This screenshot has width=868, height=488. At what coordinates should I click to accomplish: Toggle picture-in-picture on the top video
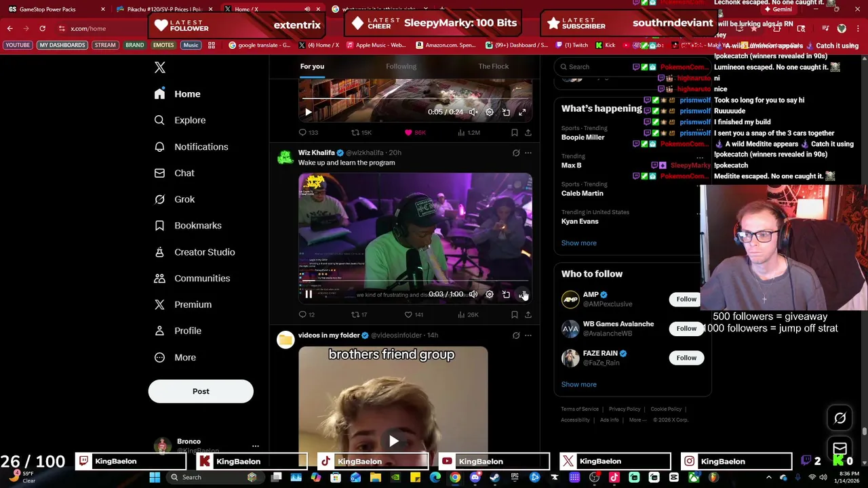click(x=506, y=112)
